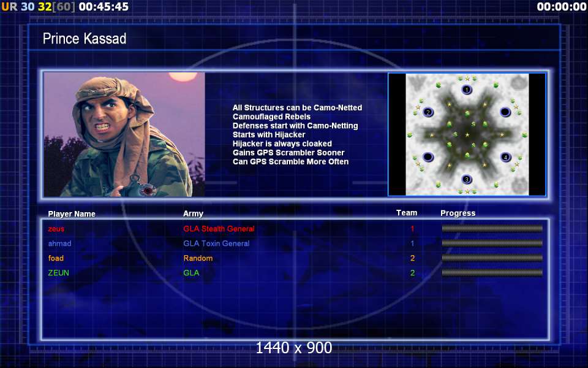Viewport: 588px width, 368px height.
Task: Click the 'Team' column header
Action: point(407,213)
